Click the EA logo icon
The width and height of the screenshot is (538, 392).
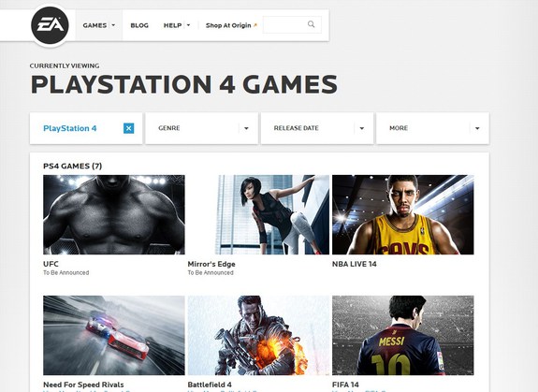point(50,25)
